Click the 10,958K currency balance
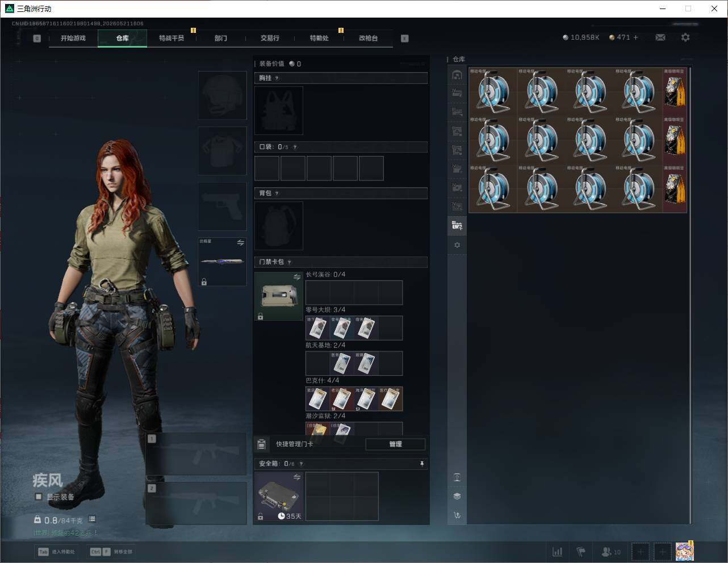 click(x=581, y=37)
